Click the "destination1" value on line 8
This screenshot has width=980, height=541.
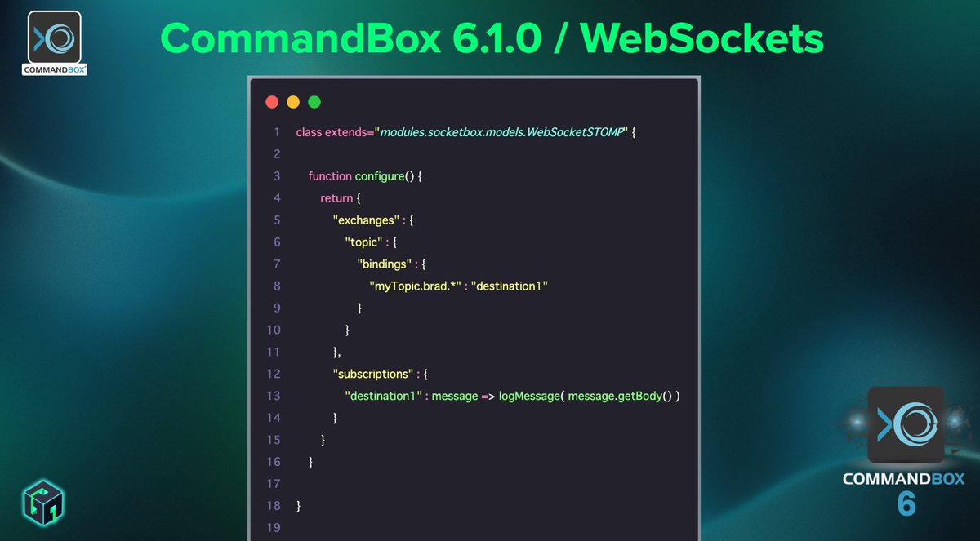click(509, 286)
